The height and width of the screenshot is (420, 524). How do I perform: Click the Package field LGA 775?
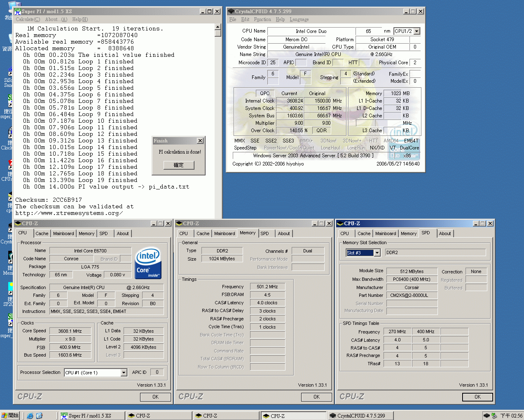pyautogui.click(x=90, y=267)
